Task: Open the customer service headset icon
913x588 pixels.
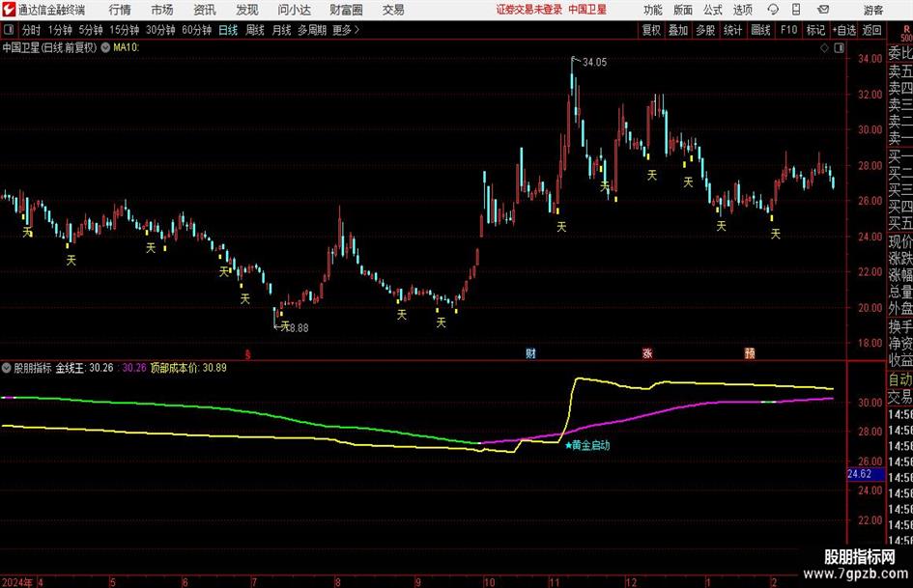Action: pyautogui.click(x=773, y=10)
